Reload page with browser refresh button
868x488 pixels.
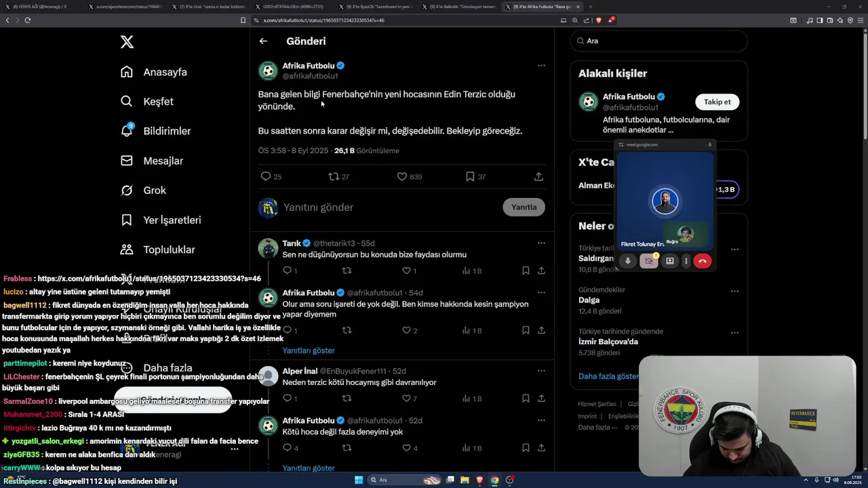(x=28, y=20)
